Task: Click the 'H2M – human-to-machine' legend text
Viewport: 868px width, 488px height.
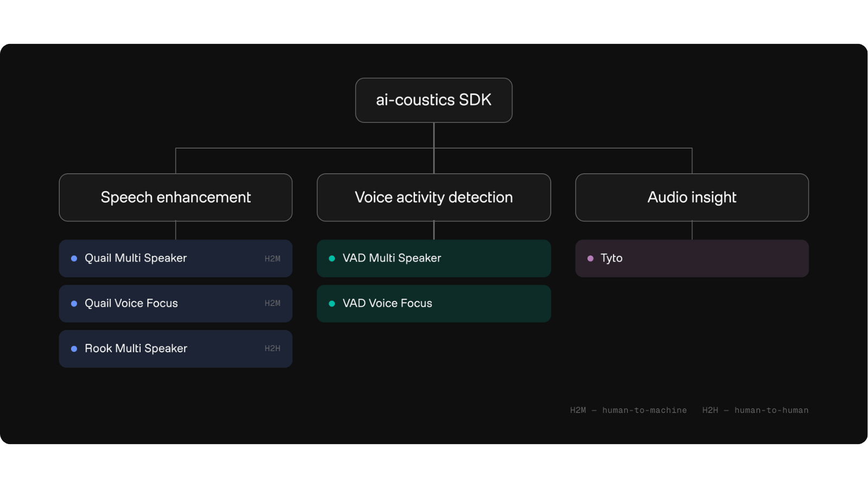Action: pyautogui.click(x=628, y=410)
